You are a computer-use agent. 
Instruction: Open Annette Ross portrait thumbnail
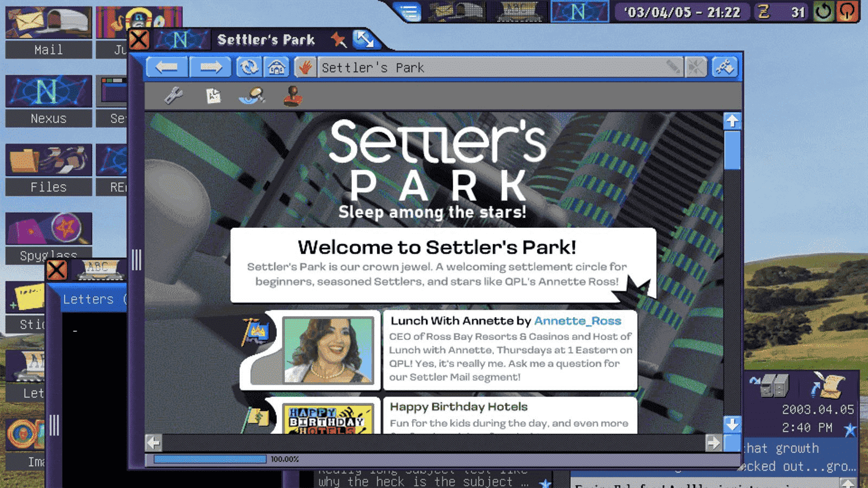tap(328, 350)
